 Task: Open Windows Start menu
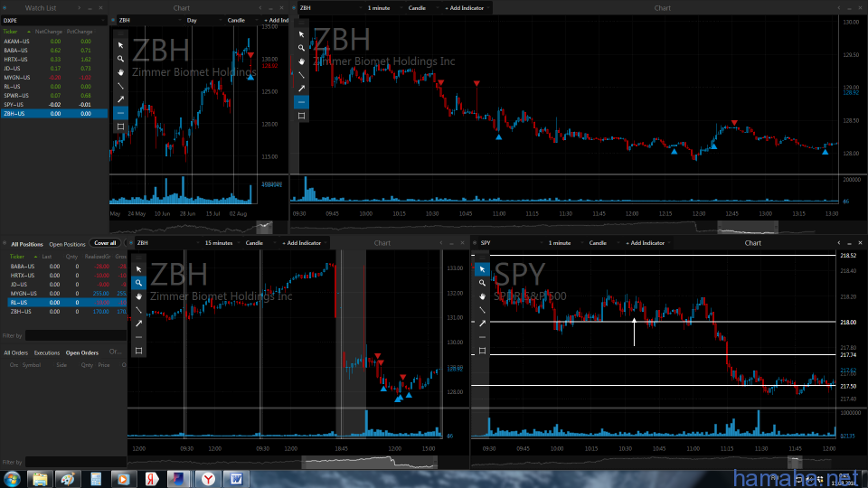[x=12, y=479]
